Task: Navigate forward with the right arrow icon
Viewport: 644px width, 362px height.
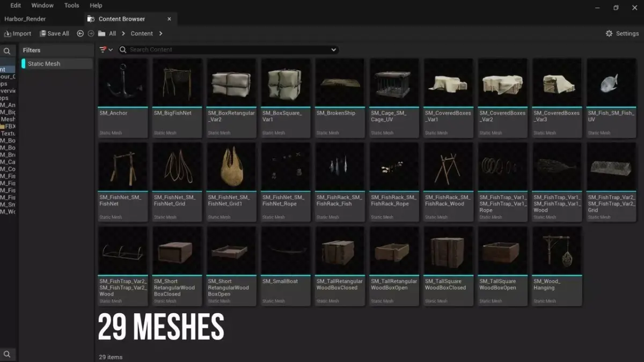Action: click(91, 33)
